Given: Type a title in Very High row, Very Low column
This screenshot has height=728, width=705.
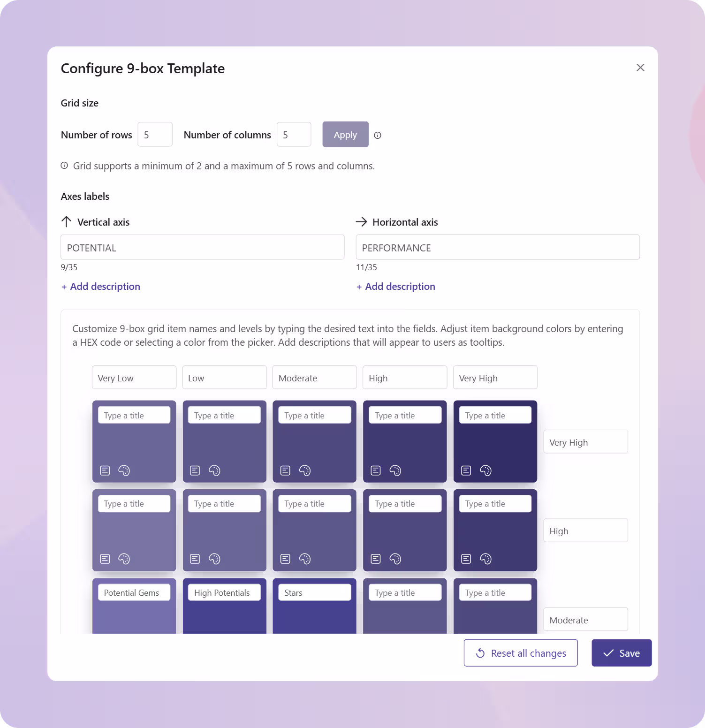Looking at the screenshot, I should point(134,415).
